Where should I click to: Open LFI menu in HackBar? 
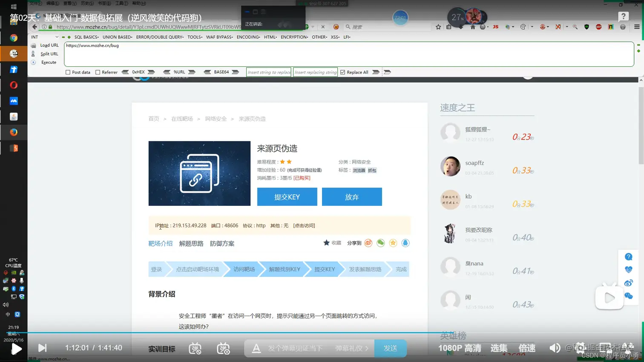(347, 37)
